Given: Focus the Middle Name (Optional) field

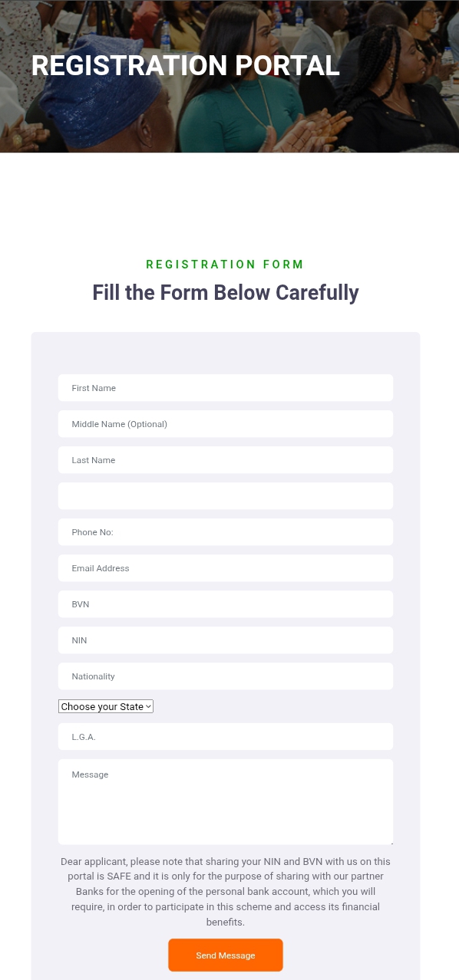Looking at the screenshot, I should point(226,424).
